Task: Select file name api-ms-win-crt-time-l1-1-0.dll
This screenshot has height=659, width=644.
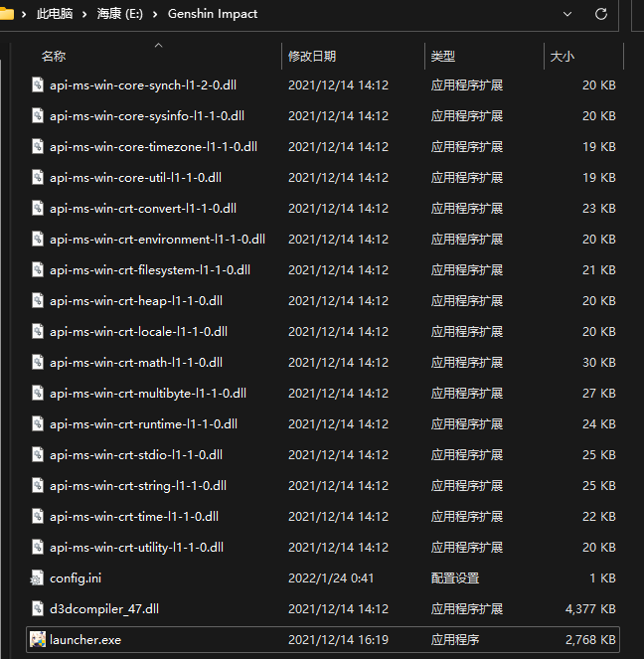Action: [x=134, y=517]
